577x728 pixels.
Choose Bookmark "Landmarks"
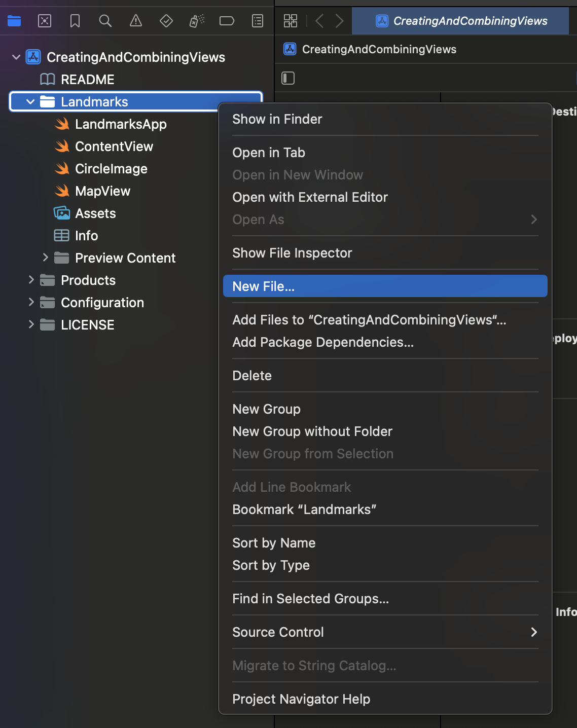(x=385, y=509)
